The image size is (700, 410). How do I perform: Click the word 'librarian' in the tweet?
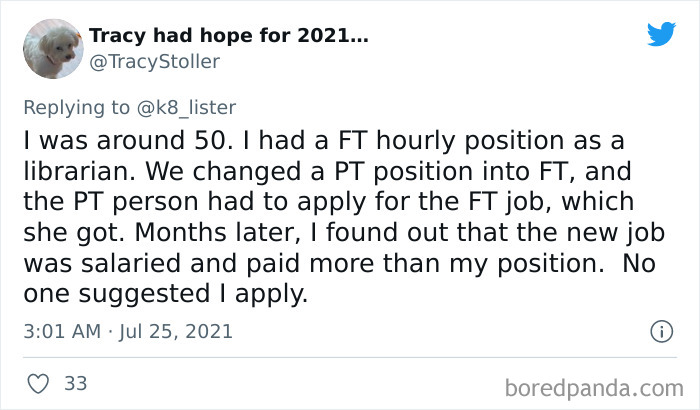[77, 168]
